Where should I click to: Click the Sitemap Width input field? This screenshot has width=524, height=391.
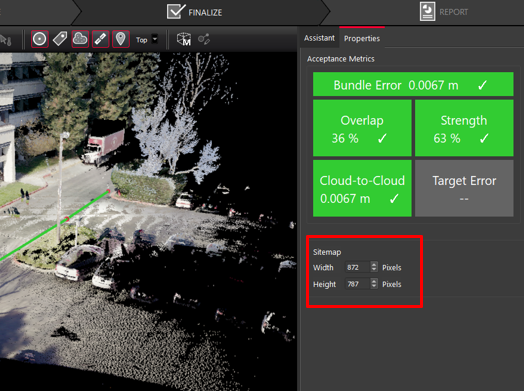coord(357,267)
